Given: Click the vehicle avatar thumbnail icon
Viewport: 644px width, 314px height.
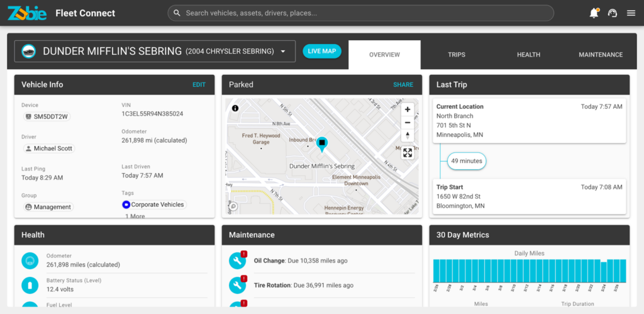Looking at the screenshot, I should coord(28,52).
